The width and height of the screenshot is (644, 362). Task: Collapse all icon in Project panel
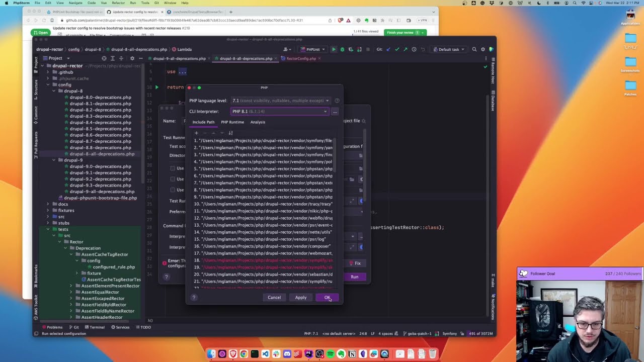point(121,58)
